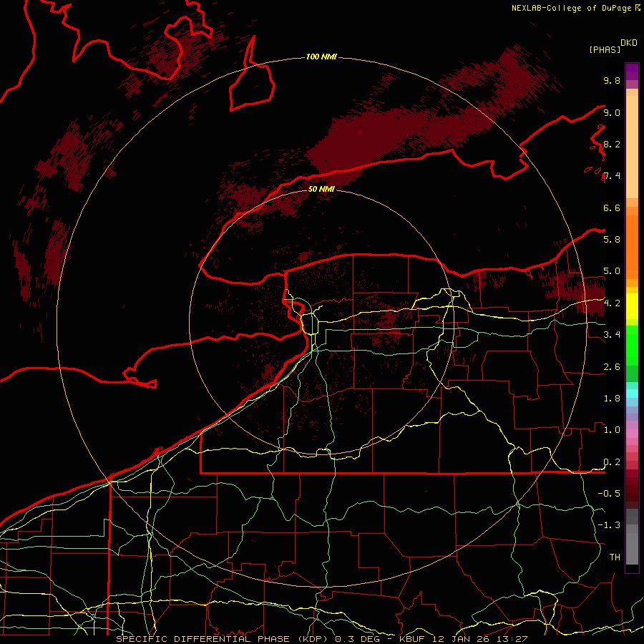
Task: Click the purple top segment of the color bar
Action: (x=632, y=72)
